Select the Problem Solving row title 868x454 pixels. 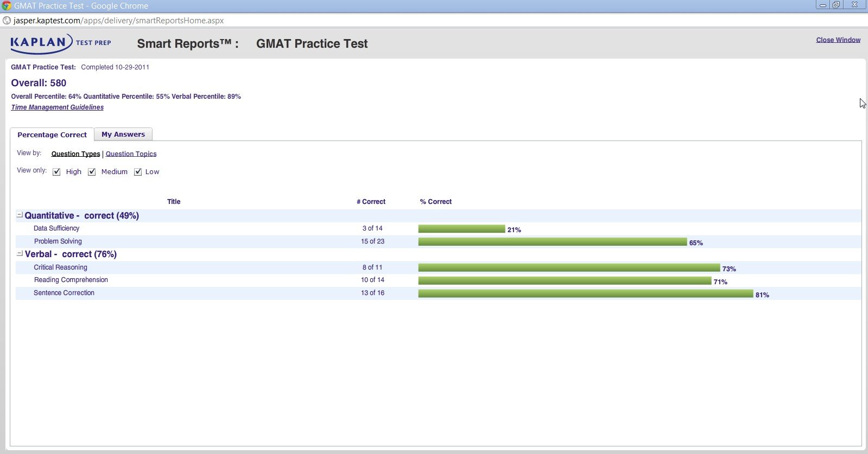58,241
